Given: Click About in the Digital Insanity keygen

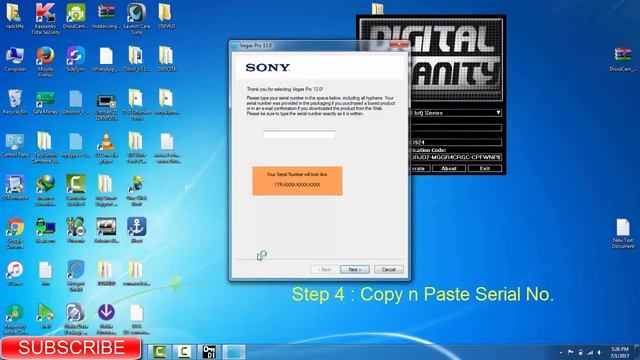Looking at the screenshot, I should click(x=449, y=169).
